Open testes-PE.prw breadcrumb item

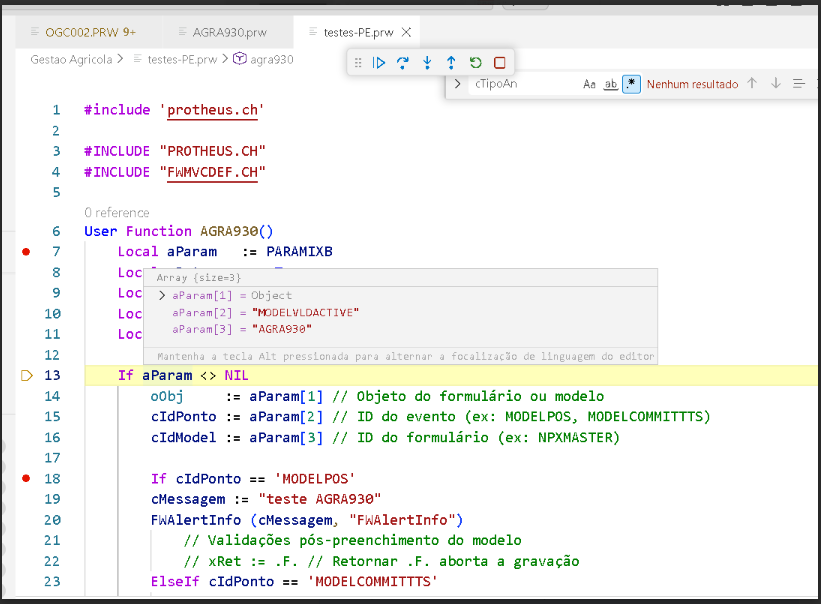click(x=182, y=60)
